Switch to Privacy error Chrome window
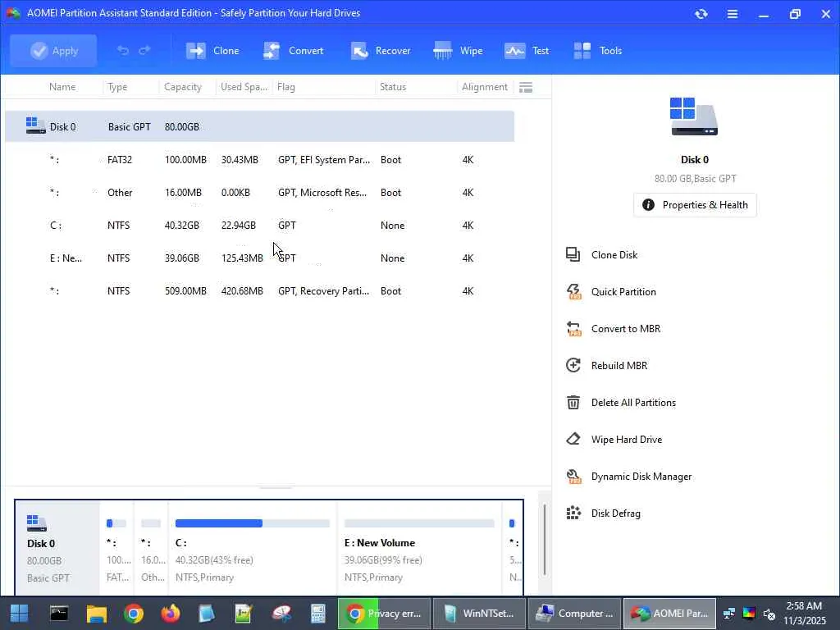840x630 pixels. coord(384,614)
